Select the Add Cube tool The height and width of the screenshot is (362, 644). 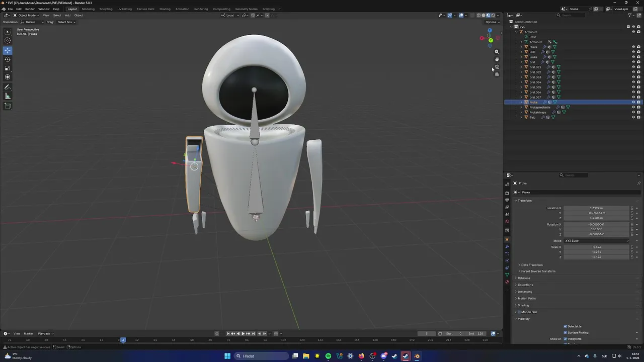click(8, 106)
